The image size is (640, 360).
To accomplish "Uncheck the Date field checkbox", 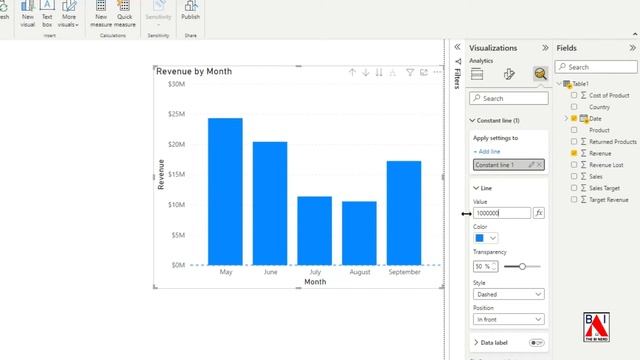I will tap(574, 118).
